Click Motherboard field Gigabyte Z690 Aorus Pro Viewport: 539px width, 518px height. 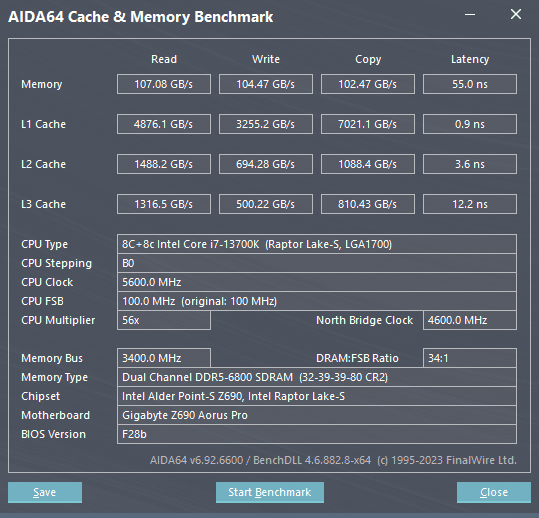317,415
